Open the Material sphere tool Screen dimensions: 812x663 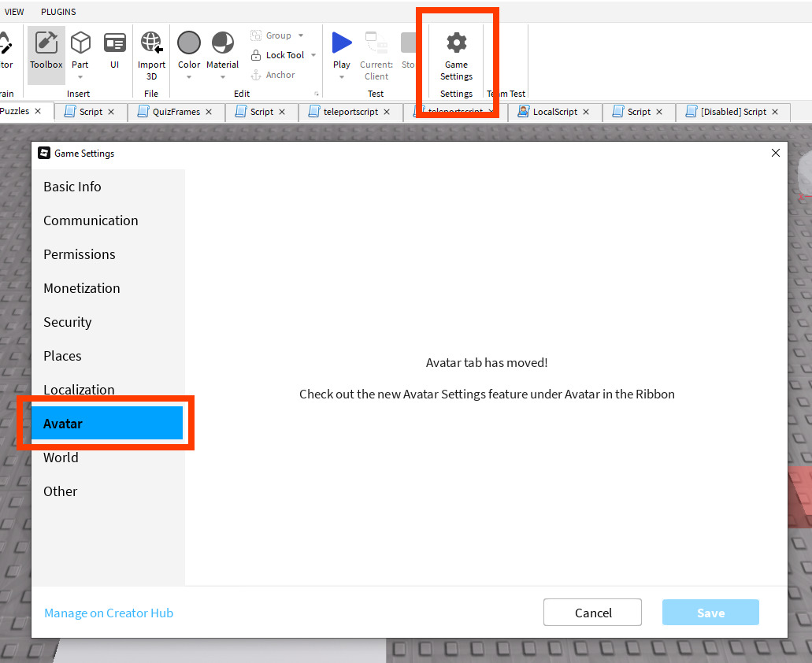[x=223, y=50]
